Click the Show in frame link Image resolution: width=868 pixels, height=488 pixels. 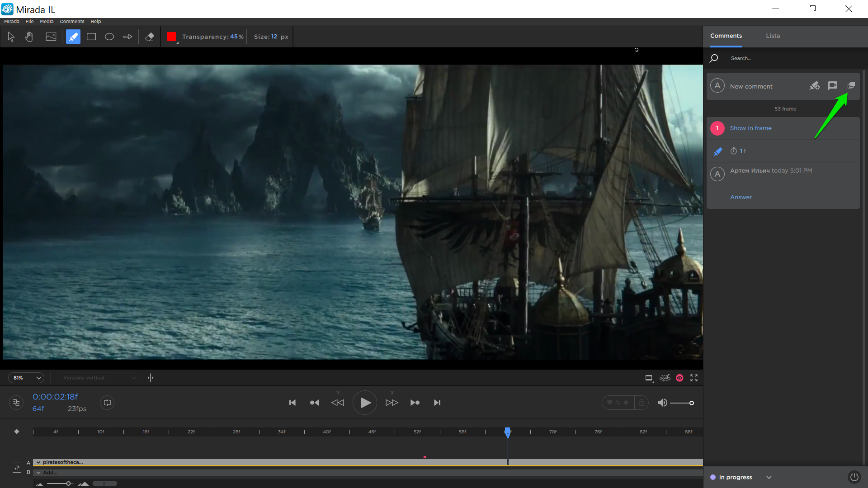coord(750,128)
